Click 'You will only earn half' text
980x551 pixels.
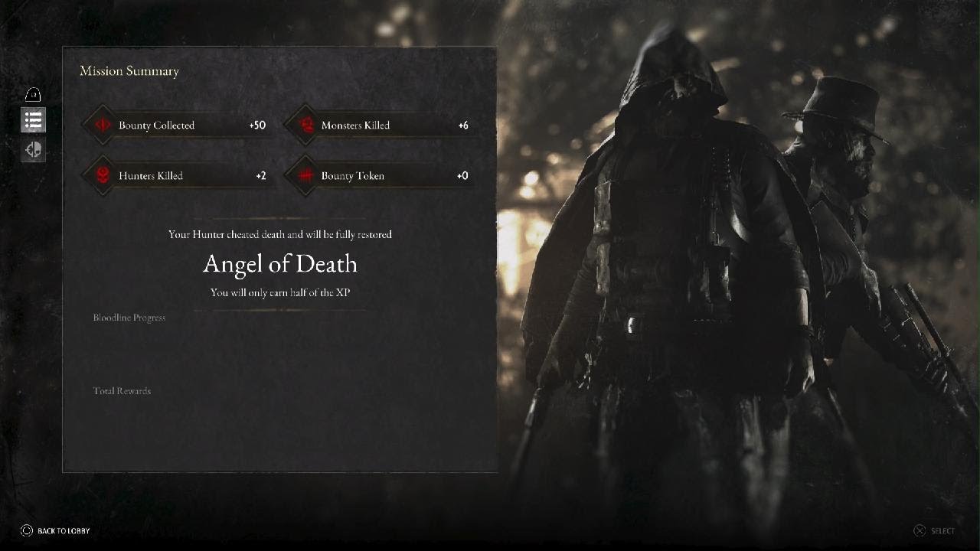click(x=280, y=292)
